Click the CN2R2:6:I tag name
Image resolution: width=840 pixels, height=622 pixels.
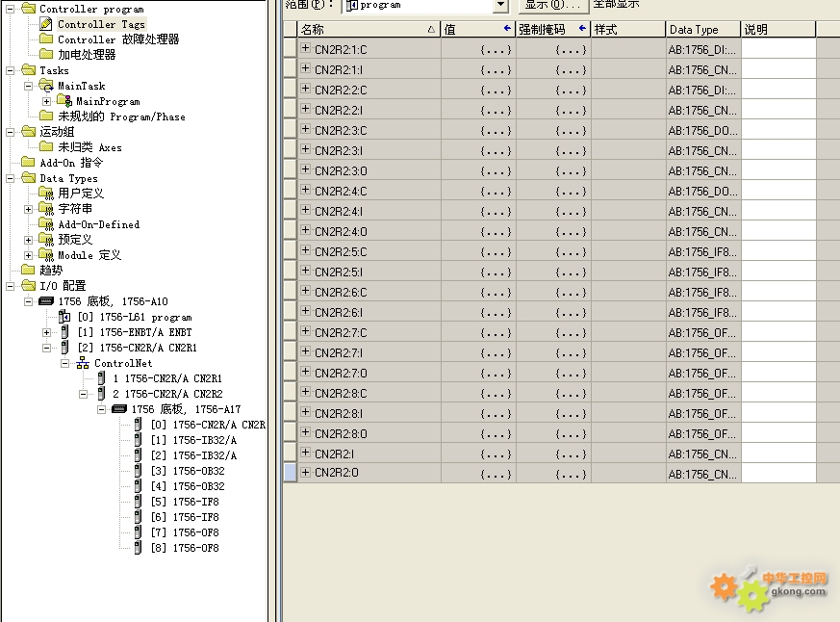(339, 313)
